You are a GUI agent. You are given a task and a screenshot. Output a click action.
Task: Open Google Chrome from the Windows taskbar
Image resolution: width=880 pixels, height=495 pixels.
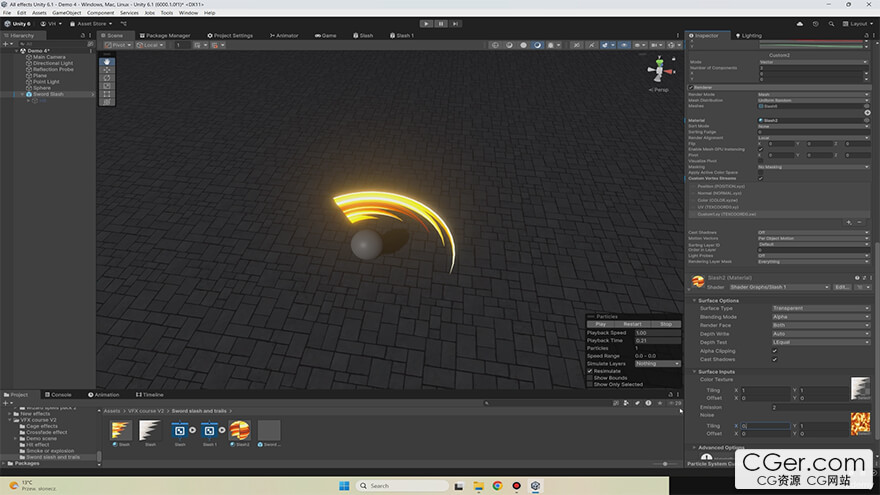click(497, 486)
